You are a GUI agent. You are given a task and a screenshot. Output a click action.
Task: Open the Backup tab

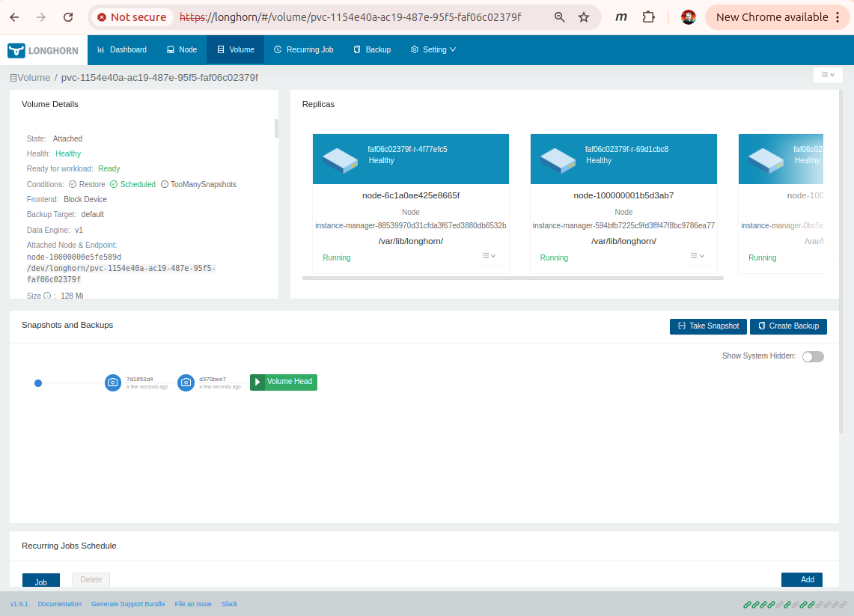[373, 50]
